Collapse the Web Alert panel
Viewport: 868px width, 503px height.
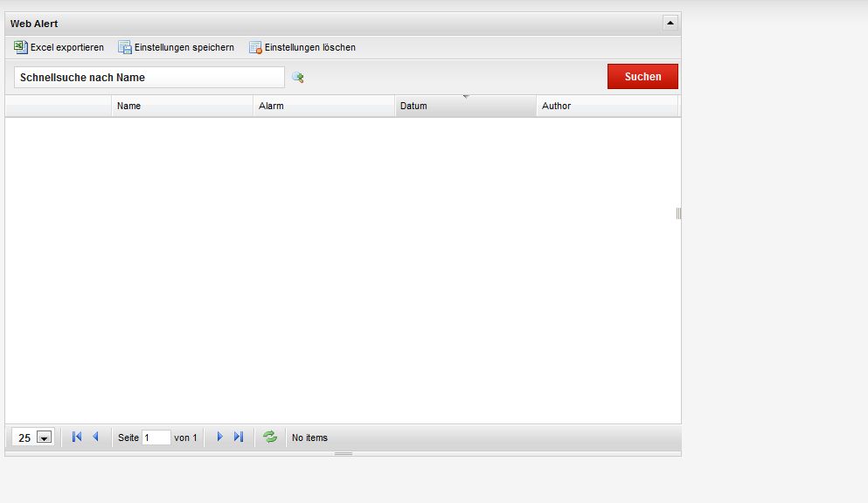(670, 24)
